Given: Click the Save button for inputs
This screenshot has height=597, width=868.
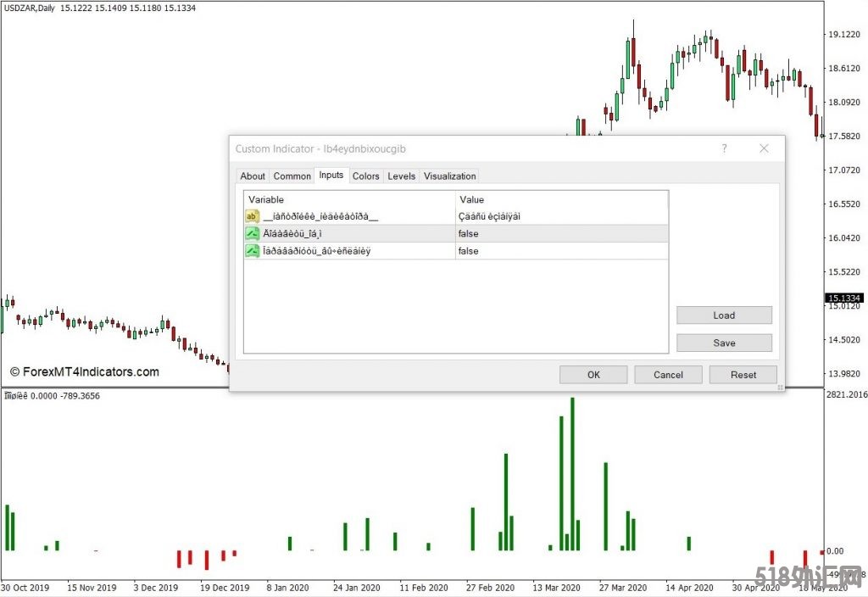Looking at the screenshot, I should (x=724, y=343).
